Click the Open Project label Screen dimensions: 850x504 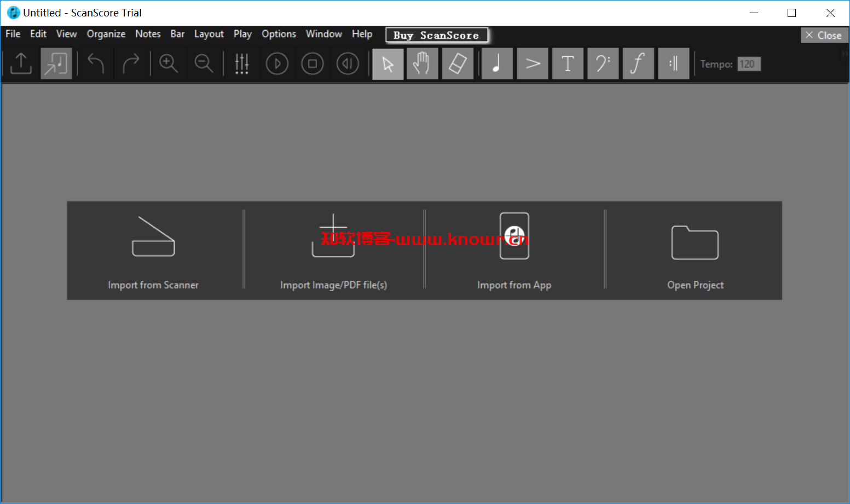(695, 285)
